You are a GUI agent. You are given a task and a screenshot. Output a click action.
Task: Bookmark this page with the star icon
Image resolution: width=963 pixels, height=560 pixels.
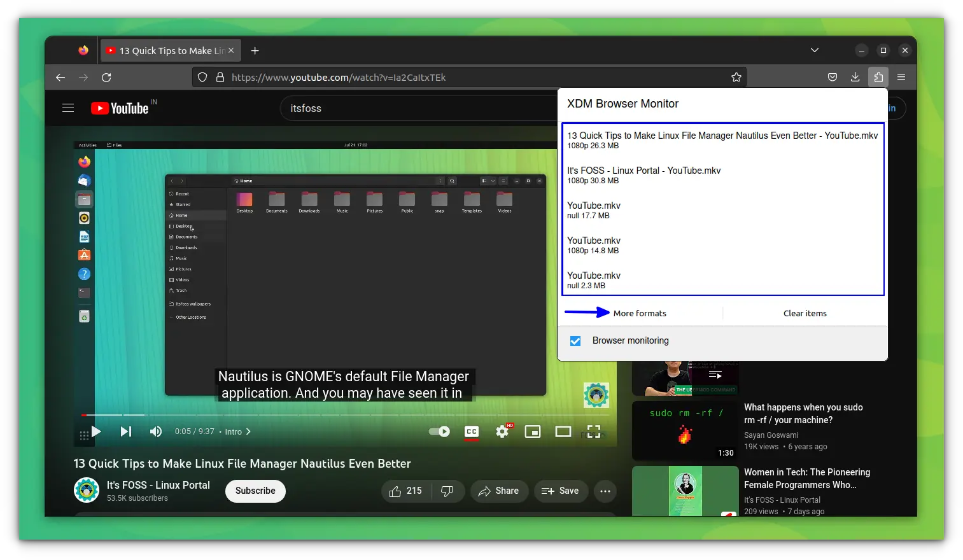tap(736, 77)
